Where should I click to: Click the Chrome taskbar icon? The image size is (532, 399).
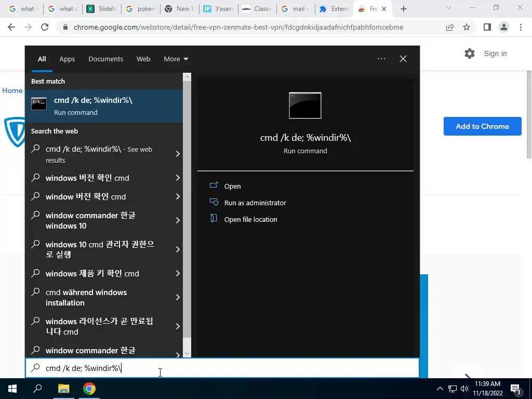pos(89,389)
